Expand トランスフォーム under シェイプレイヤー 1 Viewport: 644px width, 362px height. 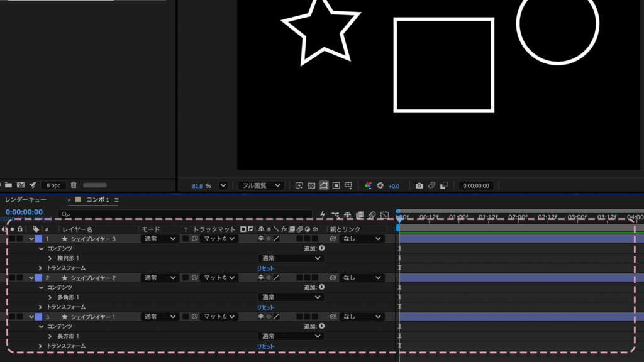[x=40, y=346]
